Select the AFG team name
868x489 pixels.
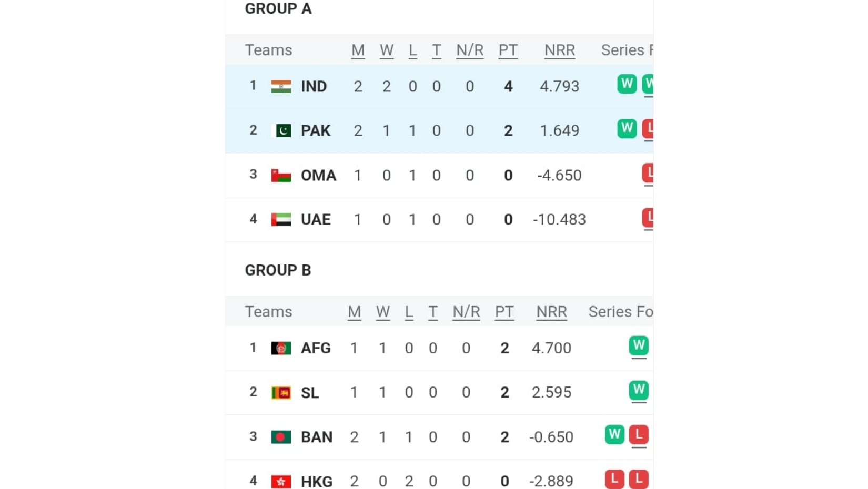click(316, 348)
